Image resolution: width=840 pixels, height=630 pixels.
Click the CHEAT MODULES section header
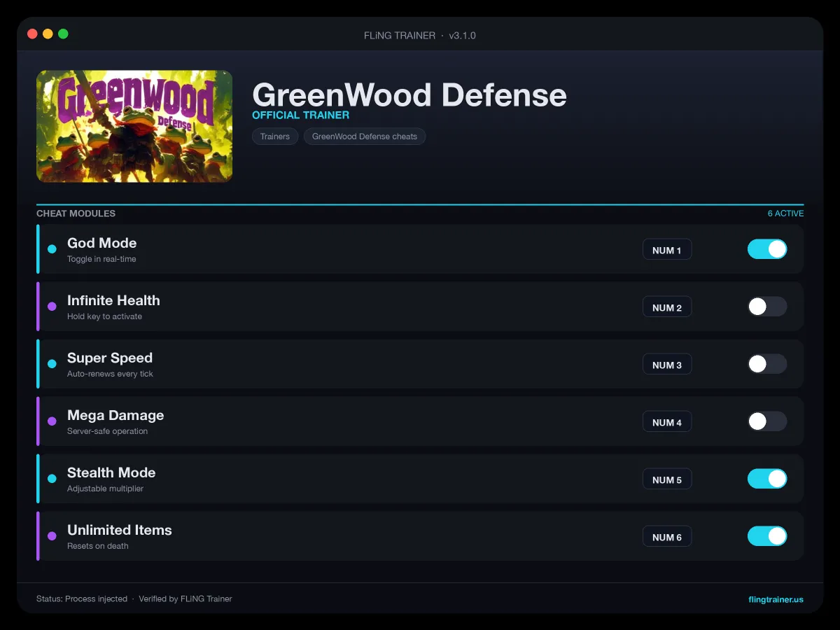pyautogui.click(x=76, y=213)
